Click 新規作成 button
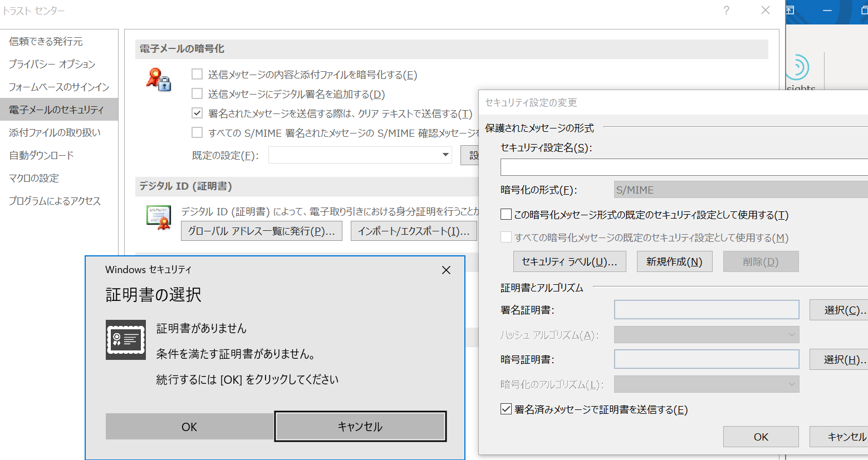This screenshot has height=460, width=868. coord(674,261)
